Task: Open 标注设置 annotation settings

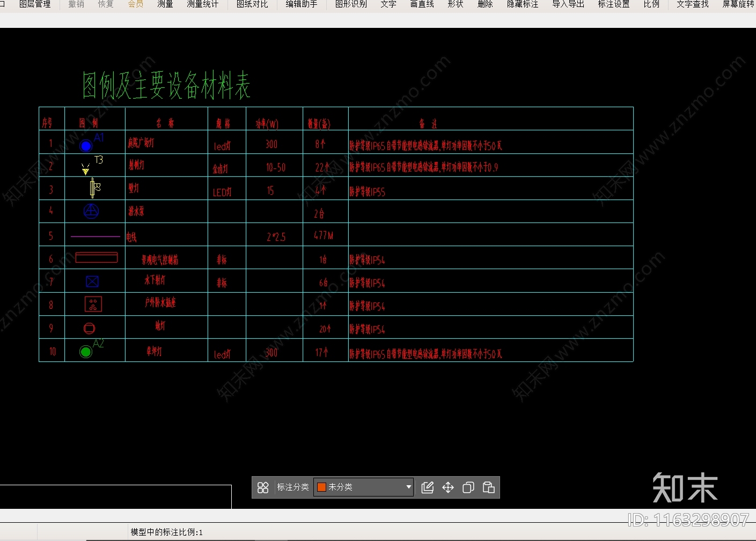Action: 614,4
